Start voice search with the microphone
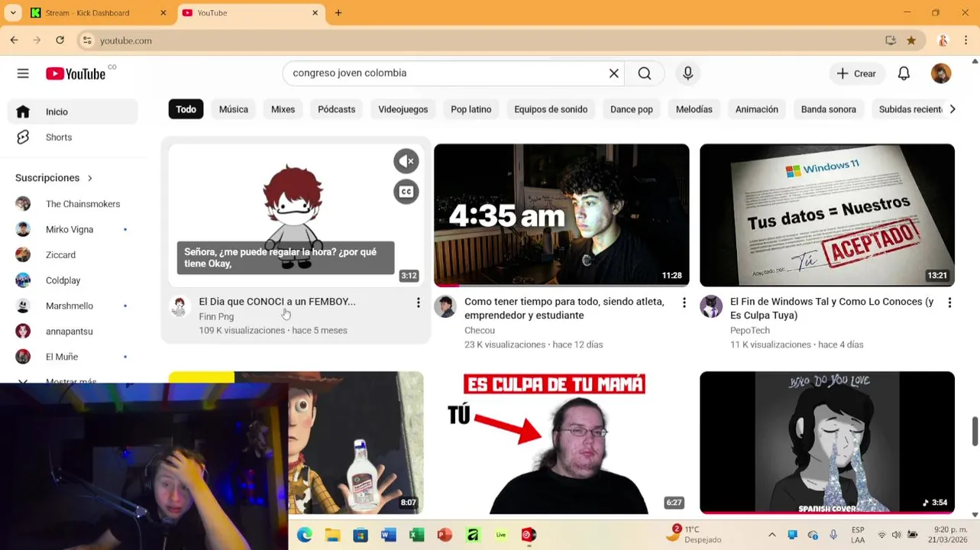 [x=687, y=73]
